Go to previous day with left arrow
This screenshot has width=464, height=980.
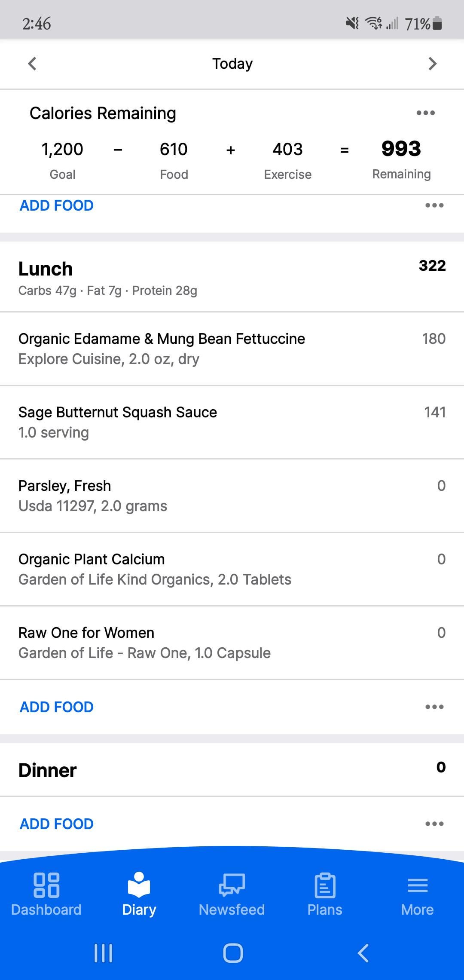(x=32, y=64)
